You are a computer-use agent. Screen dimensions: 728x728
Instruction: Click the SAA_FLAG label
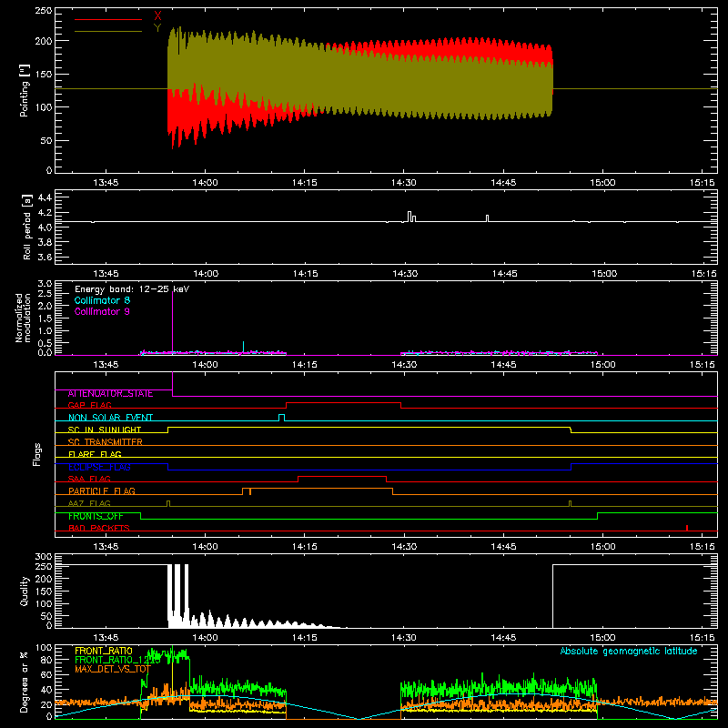click(89, 479)
